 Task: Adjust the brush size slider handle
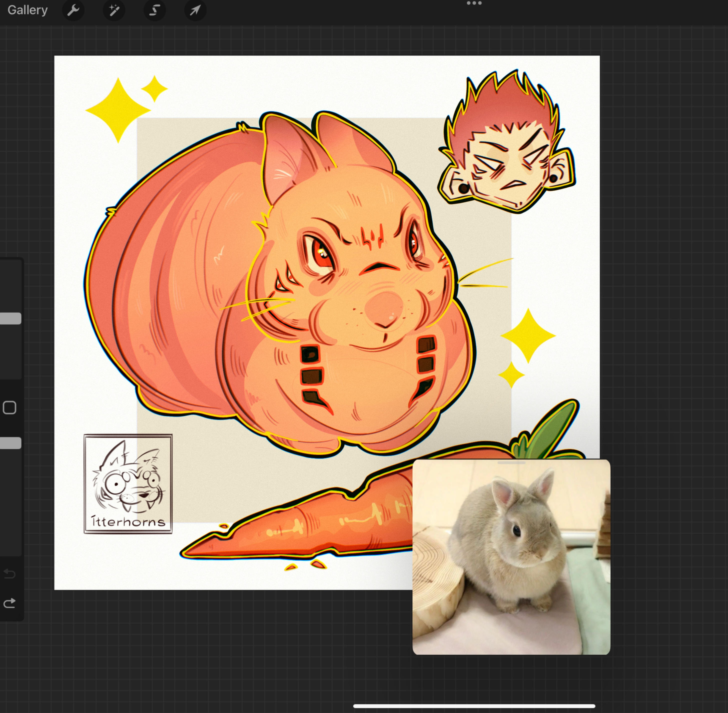(x=10, y=318)
